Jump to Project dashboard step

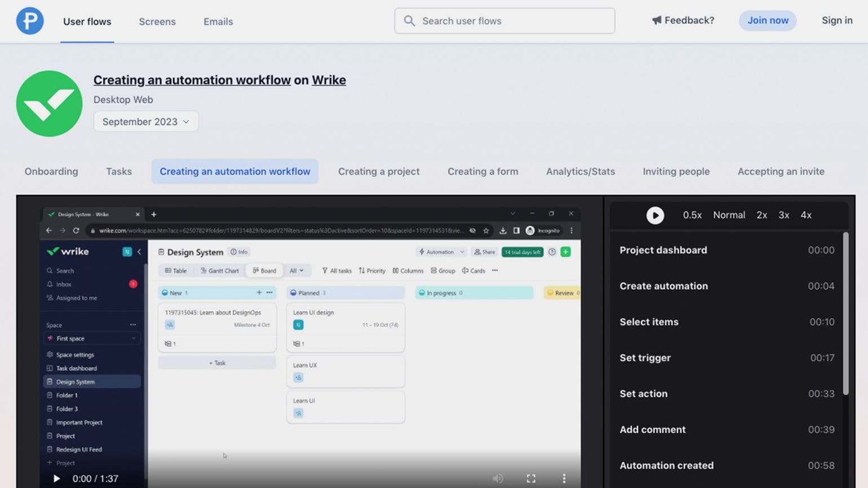(x=727, y=250)
